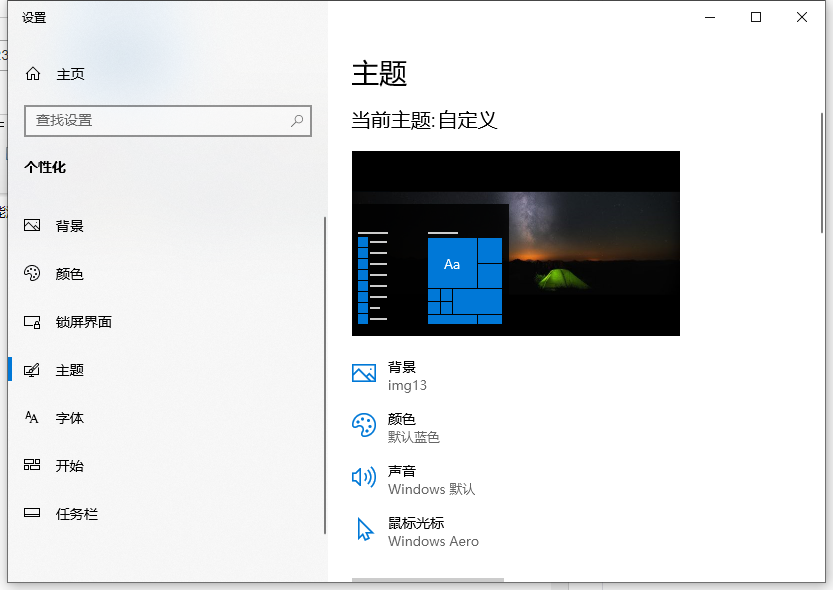The width and height of the screenshot is (833, 590).
Task: Click the 锁屏界面 lock screen icon
Action: pos(33,322)
